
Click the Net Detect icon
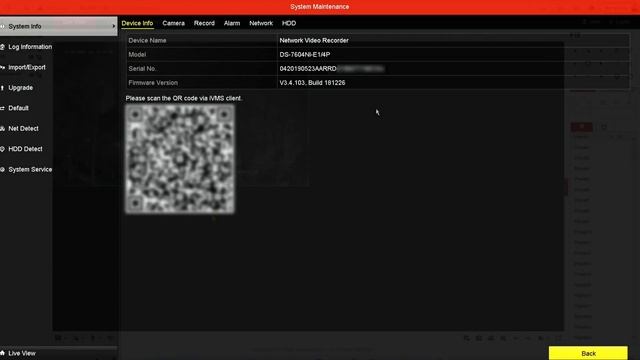[x=2, y=129]
